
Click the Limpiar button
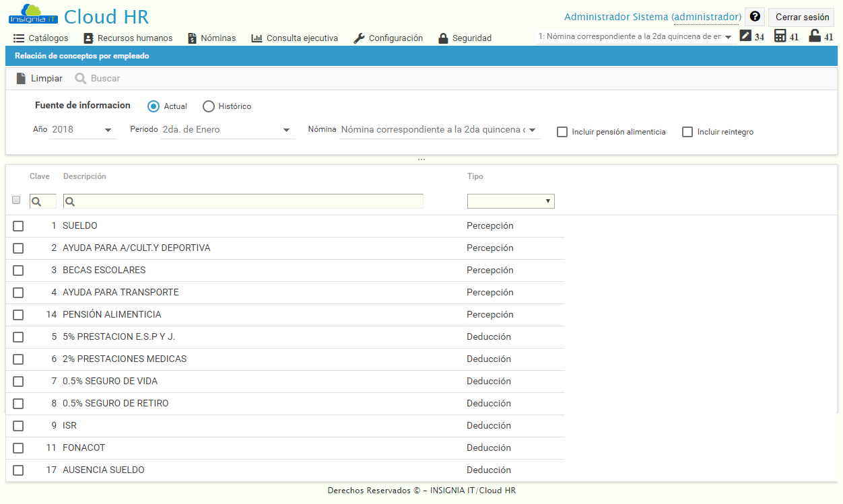point(38,78)
